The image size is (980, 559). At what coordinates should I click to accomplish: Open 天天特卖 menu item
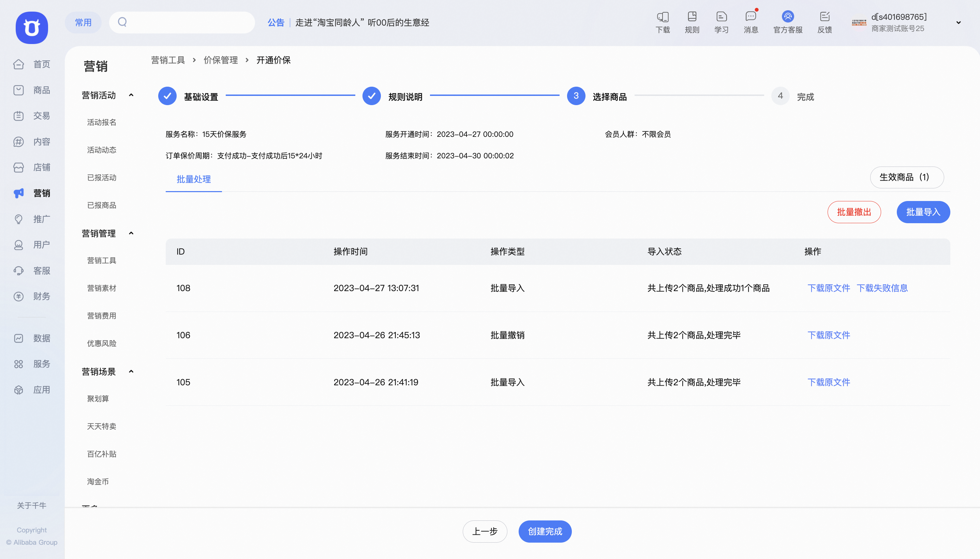(x=102, y=427)
